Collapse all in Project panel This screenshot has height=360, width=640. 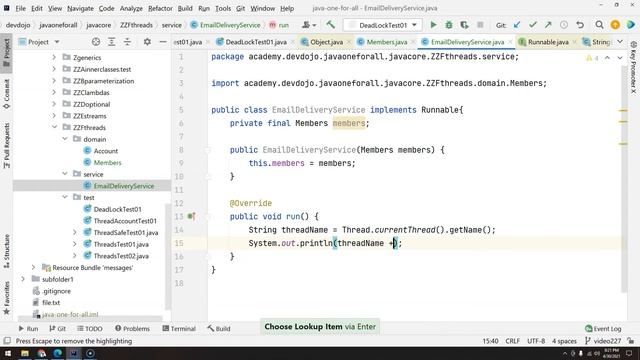pyautogui.click(x=127, y=42)
